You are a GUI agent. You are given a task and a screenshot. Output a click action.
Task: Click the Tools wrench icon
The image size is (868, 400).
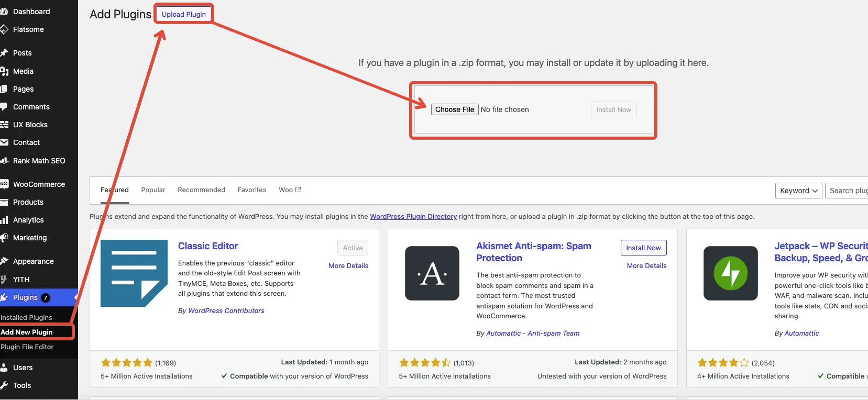[x=4, y=385]
